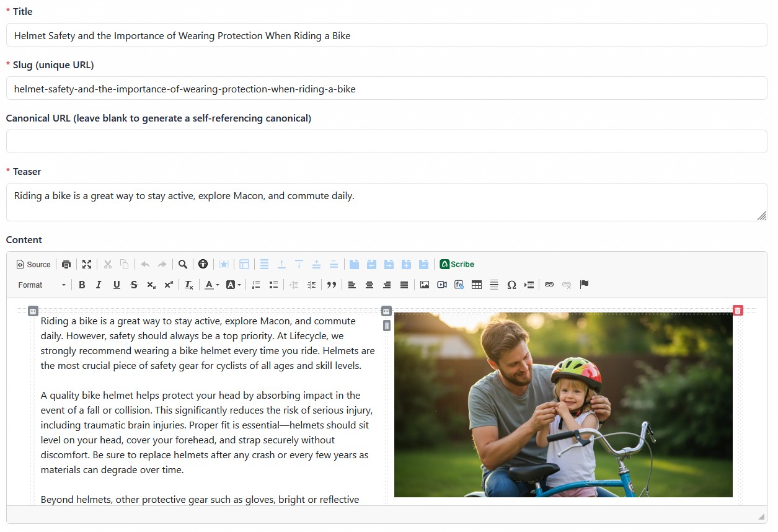Remove formatting with the Tx icon
This screenshot has width=778, height=532.
[x=189, y=285]
